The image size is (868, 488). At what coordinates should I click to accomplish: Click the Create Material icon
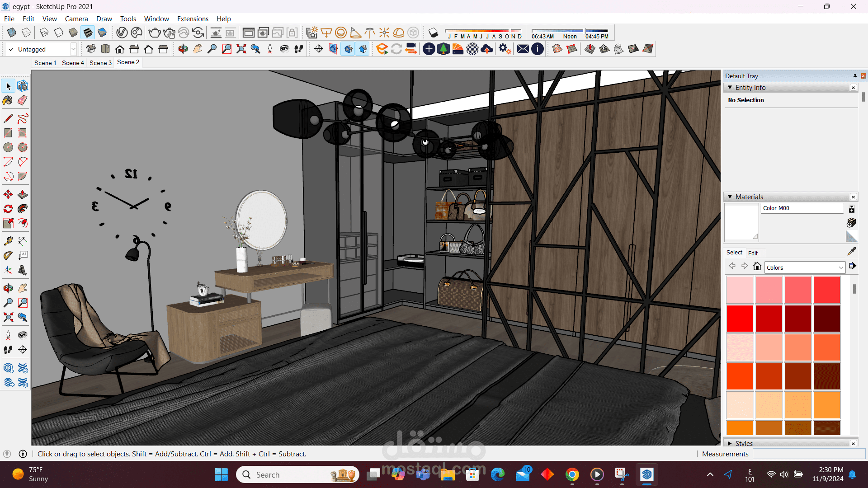click(x=851, y=222)
